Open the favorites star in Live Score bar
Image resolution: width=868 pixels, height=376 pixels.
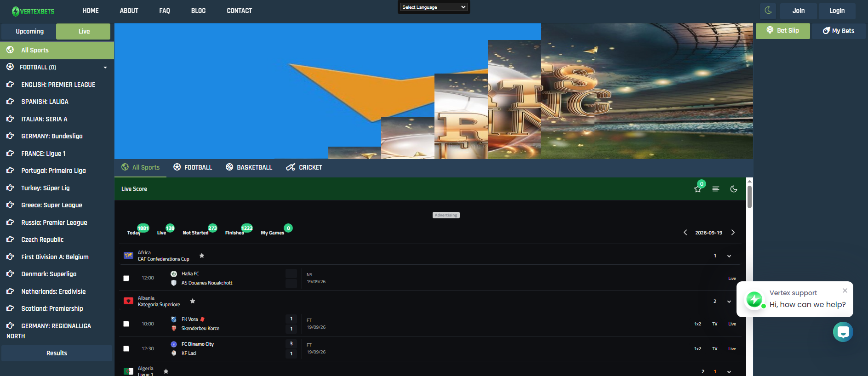[698, 189]
